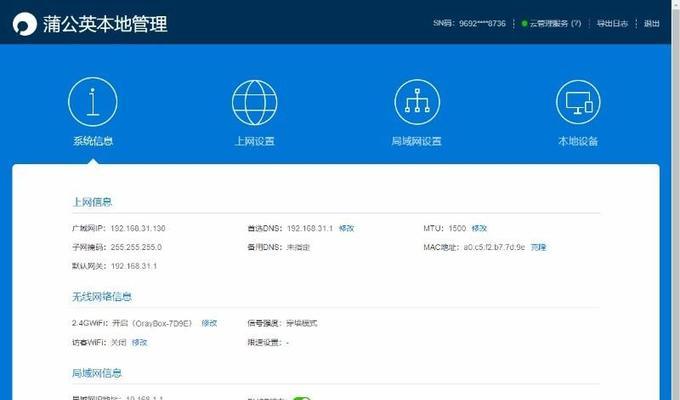The image size is (680, 400).
Task: Click the 子网掩码 value 255.255.255.0
Action: (136, 247)
